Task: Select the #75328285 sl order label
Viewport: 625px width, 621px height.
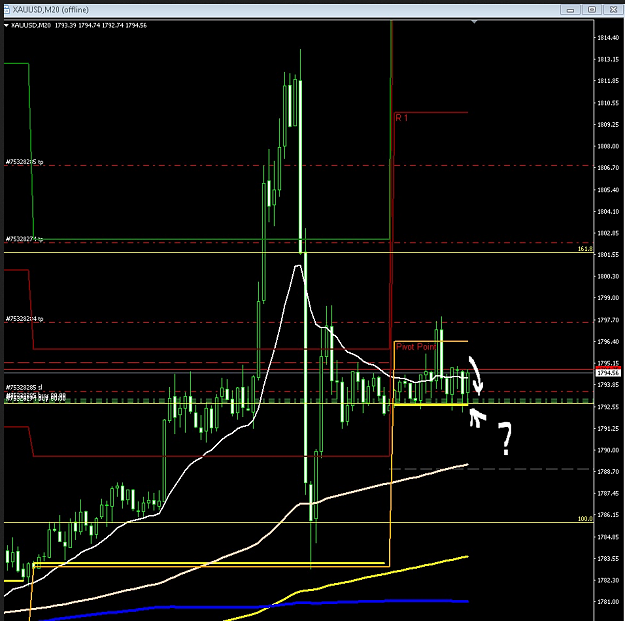Action: tap(24, 387)
